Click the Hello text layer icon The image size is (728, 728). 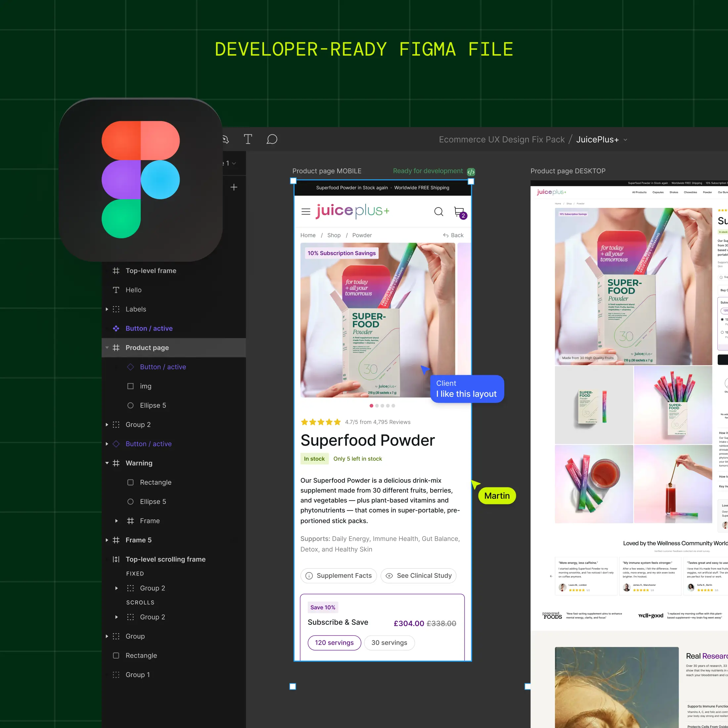point(116,290)
